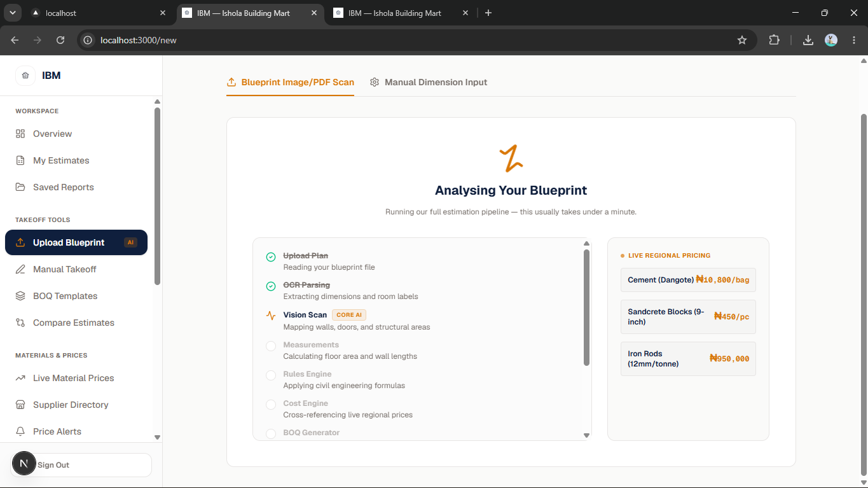This screenshot has width=868, height=488.
Task: Click the Measurements pending step circle
Action: [x=271, y=345]
